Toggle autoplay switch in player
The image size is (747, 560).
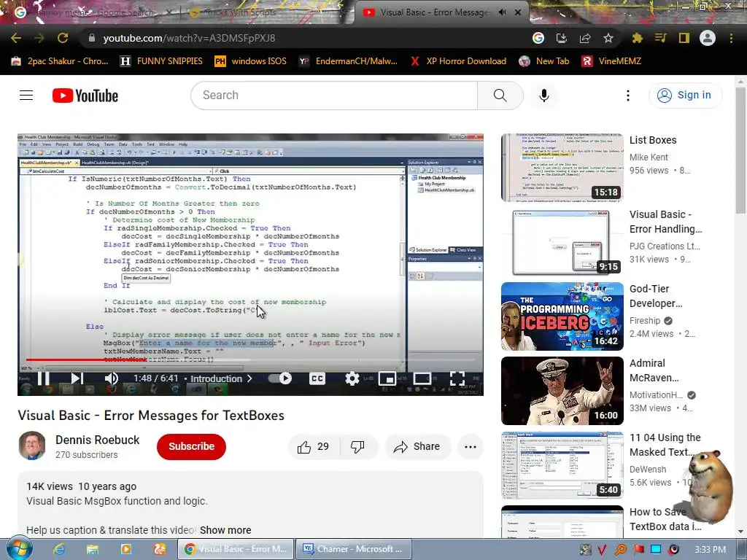click(280, 378)
